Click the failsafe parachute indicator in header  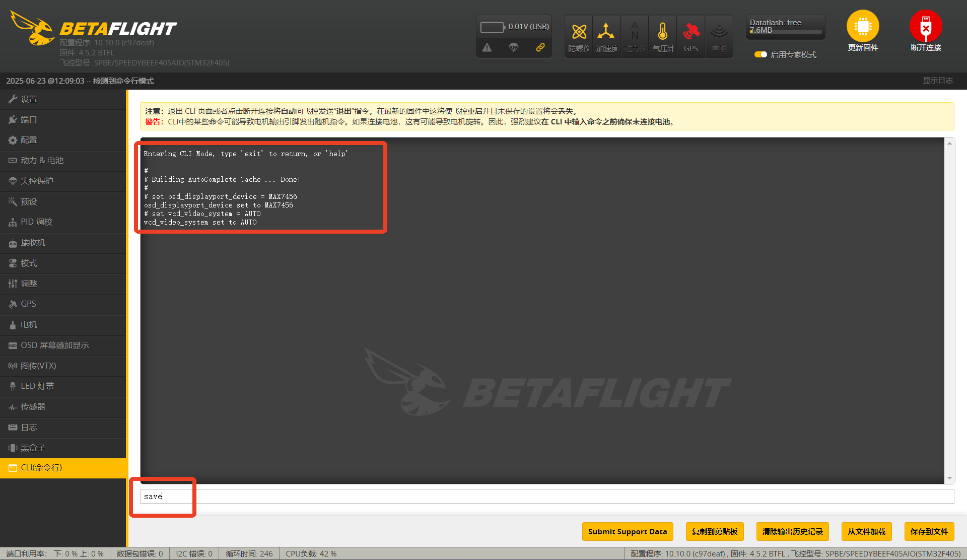tap(514, 47)
